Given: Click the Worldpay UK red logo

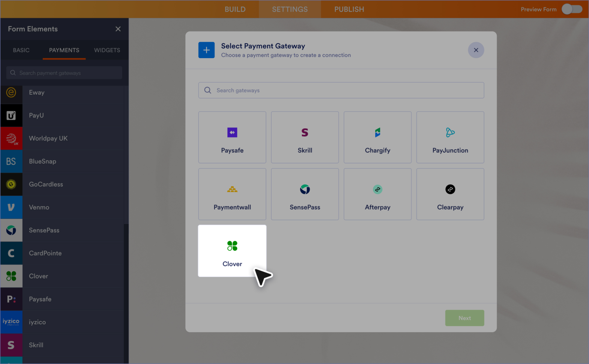Looking at the screenshot, I should point(11,138).
